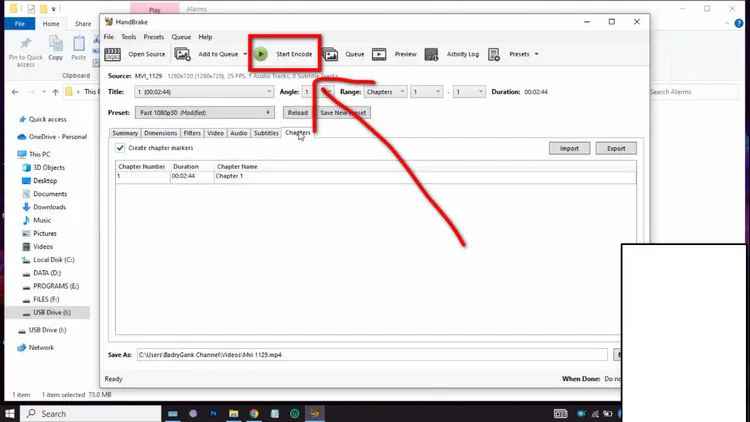Open the Queue window icon
Viewport: 750px width, 422px height.
pos(330,54)
